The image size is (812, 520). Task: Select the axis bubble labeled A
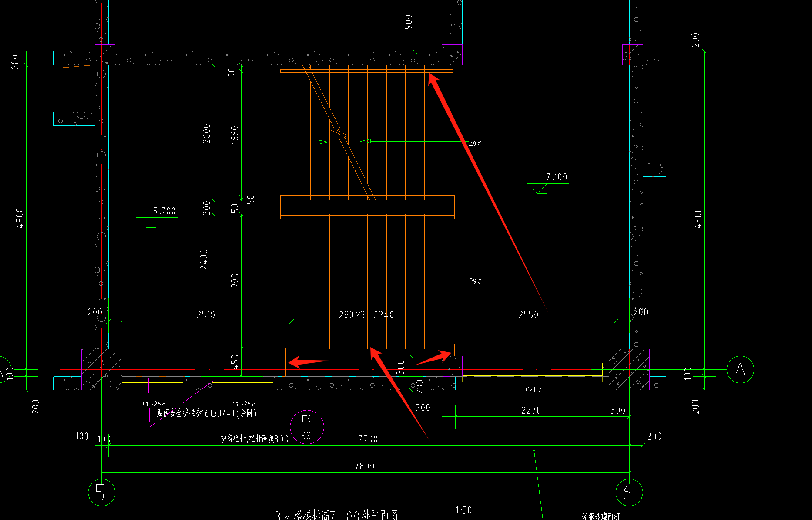(x=740, y=370)
